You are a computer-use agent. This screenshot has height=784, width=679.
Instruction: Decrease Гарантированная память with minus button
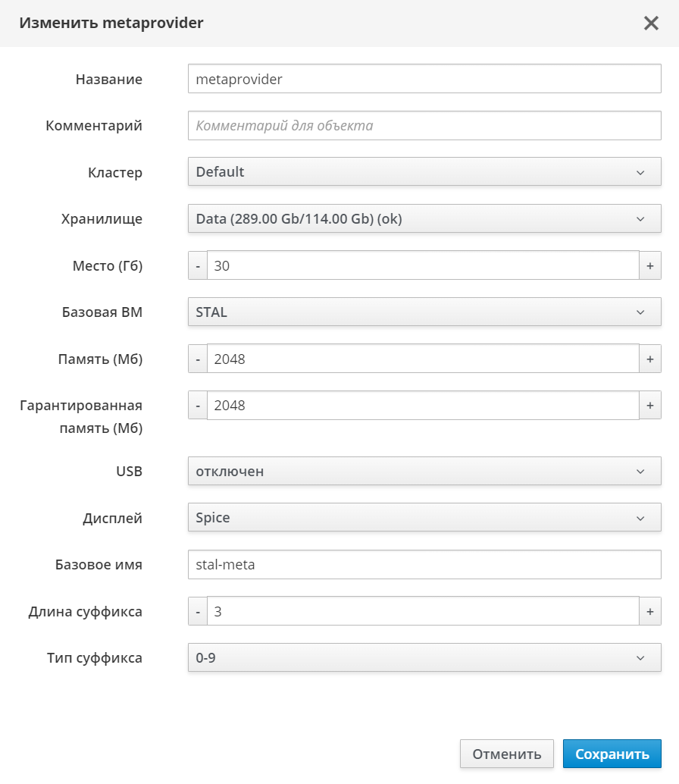(198, 406)
